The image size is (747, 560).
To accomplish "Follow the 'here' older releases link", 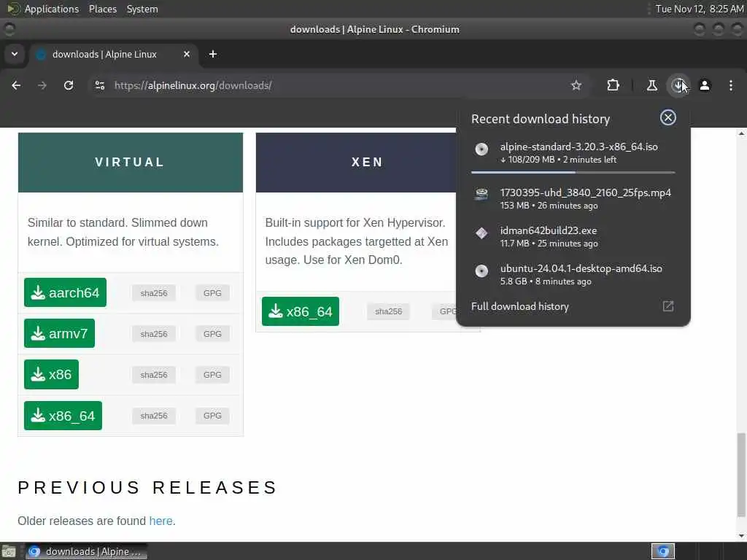I will pos(161,521).
